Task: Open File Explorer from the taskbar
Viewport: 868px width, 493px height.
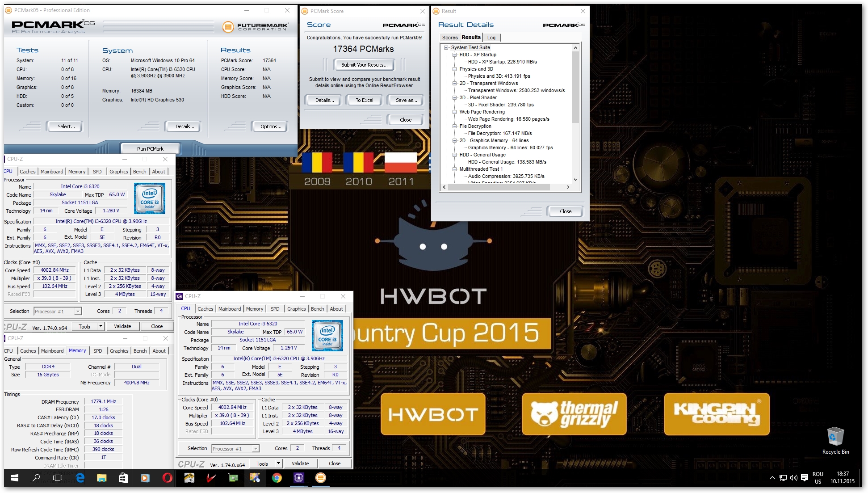Action: (x=101, y=478)
